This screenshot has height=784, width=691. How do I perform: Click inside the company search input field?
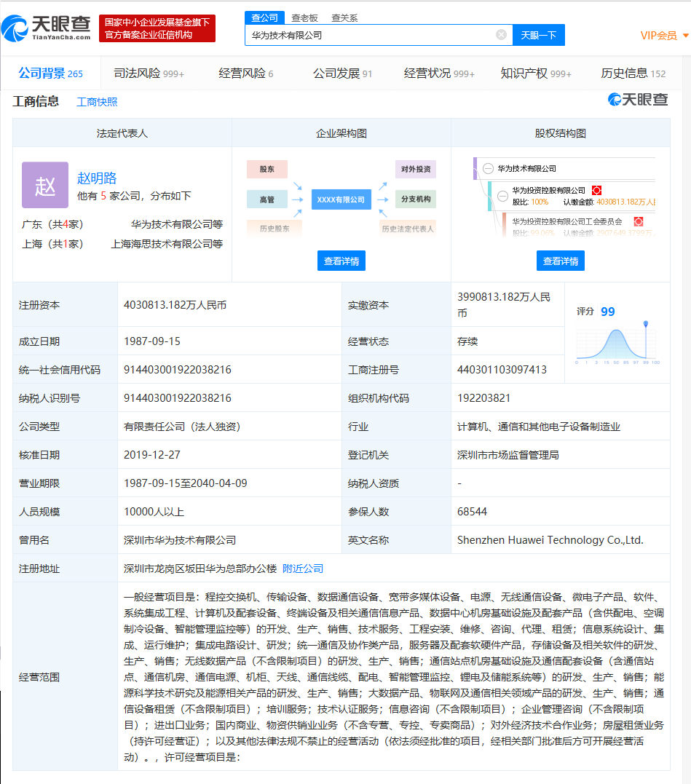tap(364, 35)
